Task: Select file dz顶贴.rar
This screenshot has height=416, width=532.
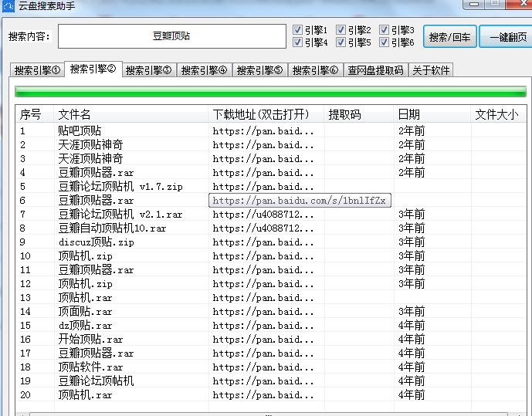Action: (x=85, y=326)
